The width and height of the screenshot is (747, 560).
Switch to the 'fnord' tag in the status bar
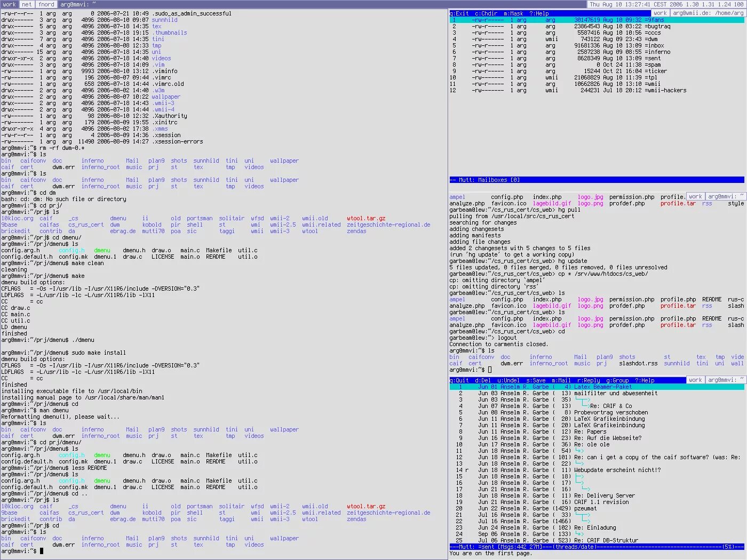click(x=46, y=4)
